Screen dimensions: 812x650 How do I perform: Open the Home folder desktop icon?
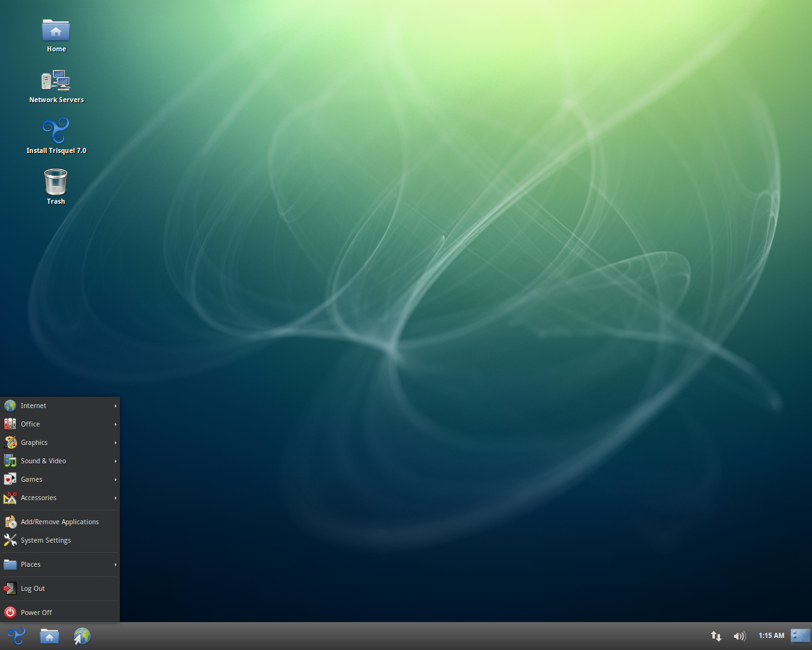click(56, 36)
